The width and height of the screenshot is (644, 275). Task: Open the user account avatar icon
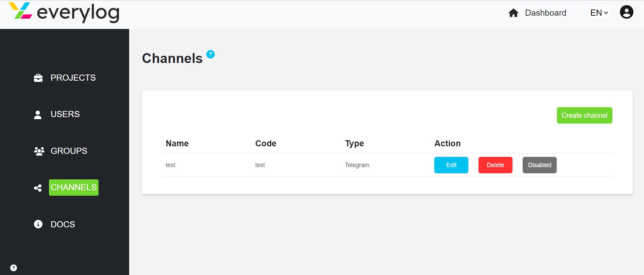[x=626, y=12]
